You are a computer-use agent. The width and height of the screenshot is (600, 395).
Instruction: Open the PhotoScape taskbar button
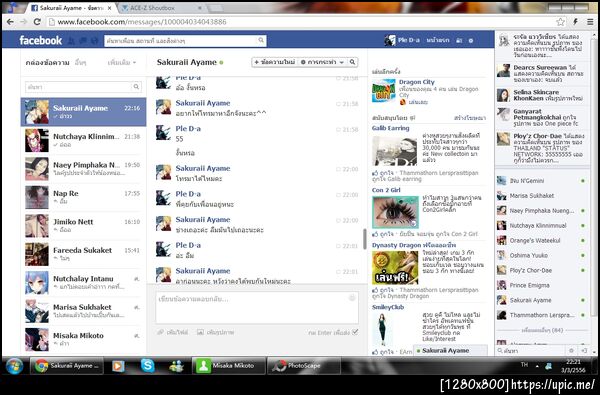coord(303,366)
